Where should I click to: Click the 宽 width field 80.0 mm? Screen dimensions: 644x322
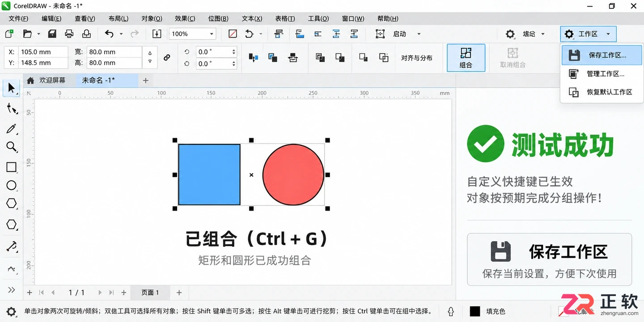pyautogui.click(x=114, y=52)
